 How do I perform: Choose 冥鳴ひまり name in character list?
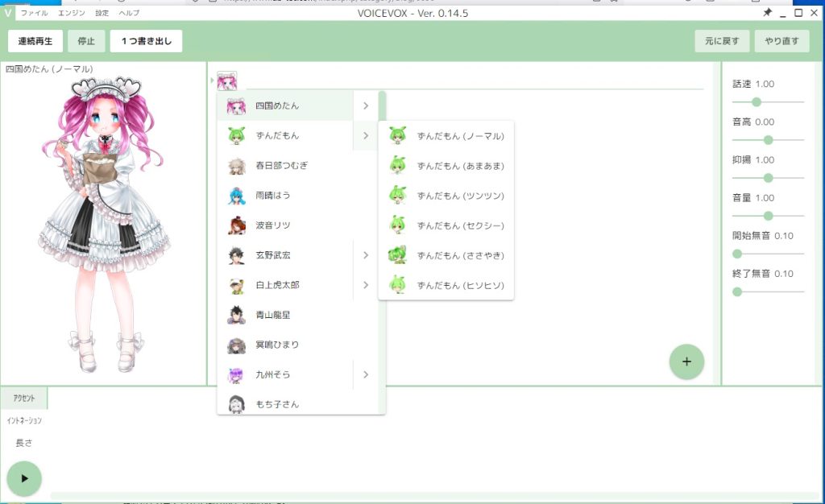click(277, 345)
